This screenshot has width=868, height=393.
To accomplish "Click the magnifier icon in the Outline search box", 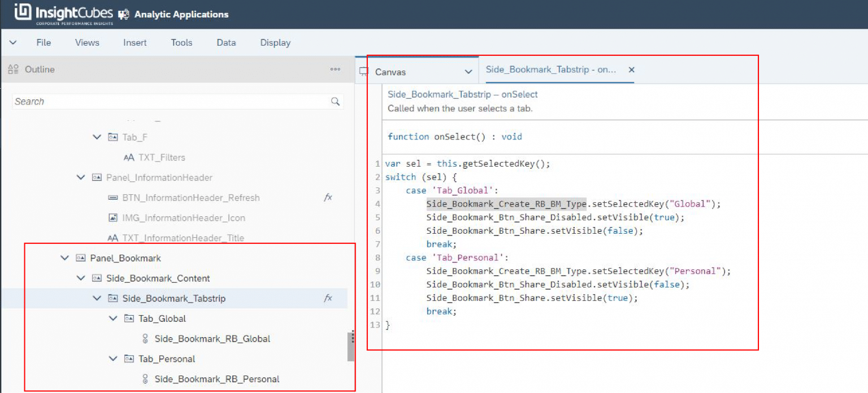I will pos(336,102).
